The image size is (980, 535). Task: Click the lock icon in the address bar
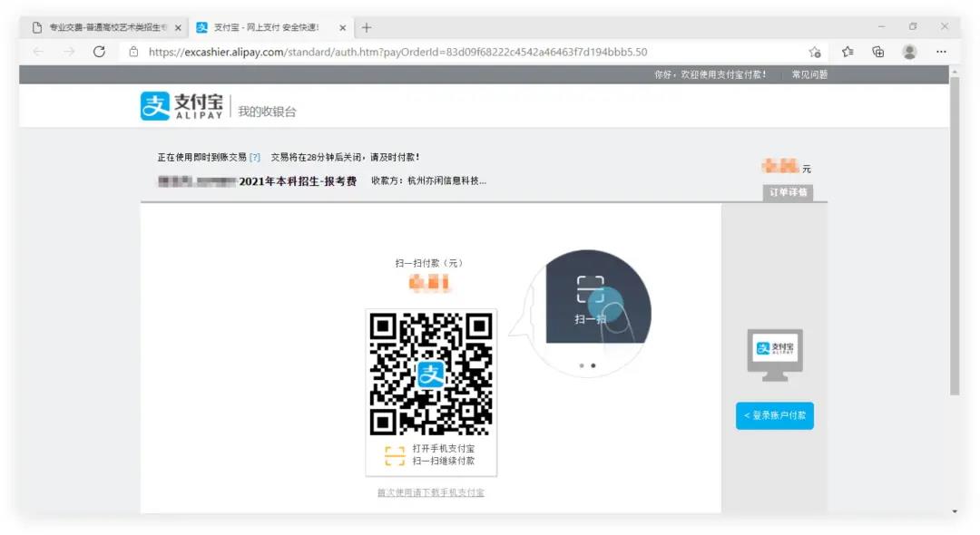click(x=133, y=52)
